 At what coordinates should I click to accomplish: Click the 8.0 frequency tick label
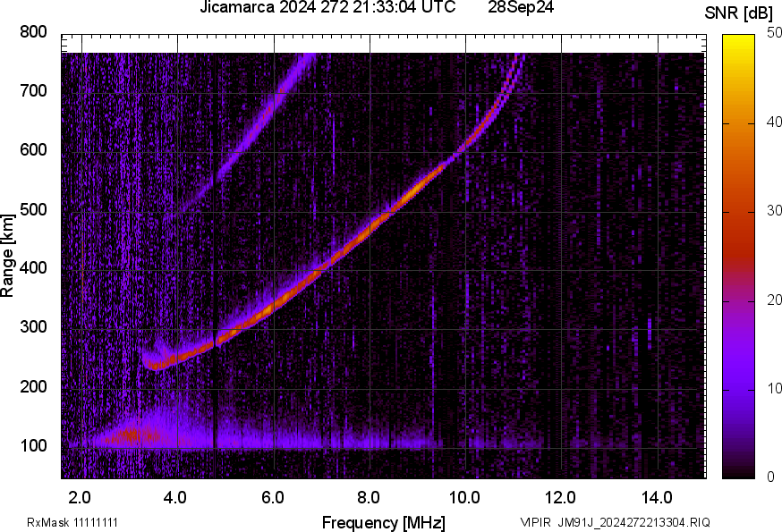(x=370, y=496)
